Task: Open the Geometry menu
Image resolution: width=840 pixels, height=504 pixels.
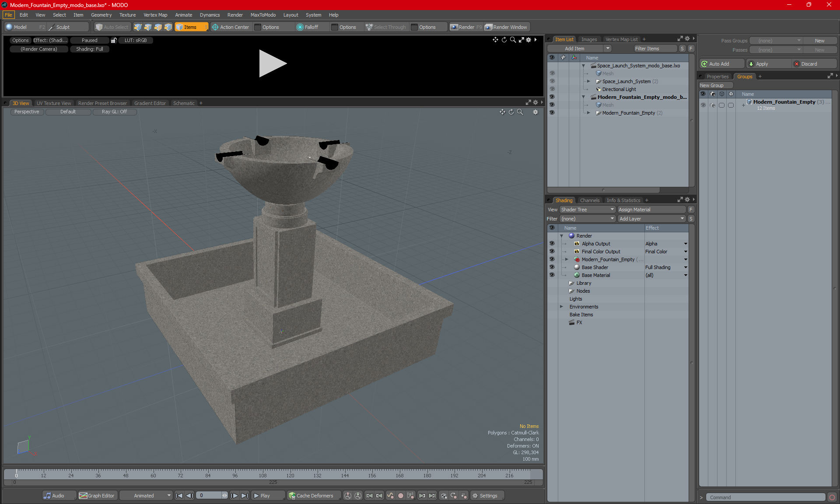Action: pyautogui.click(x=101, y=15)
